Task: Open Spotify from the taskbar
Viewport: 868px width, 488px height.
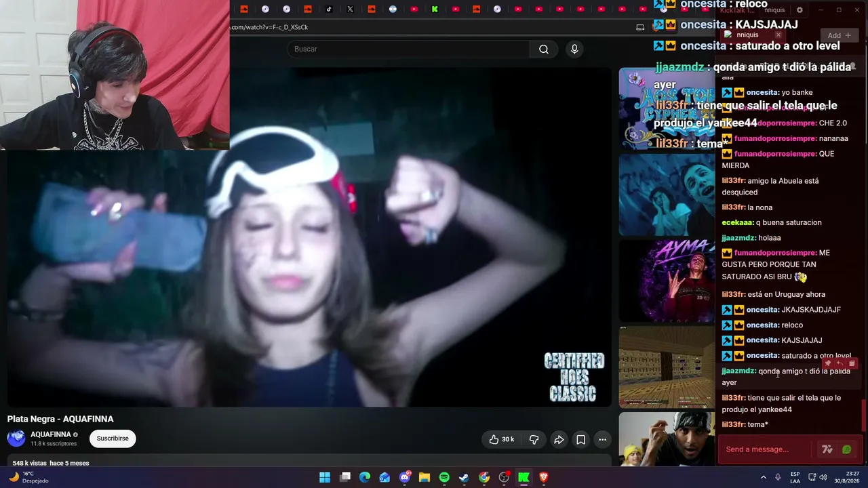Action: tap(444, 477)
